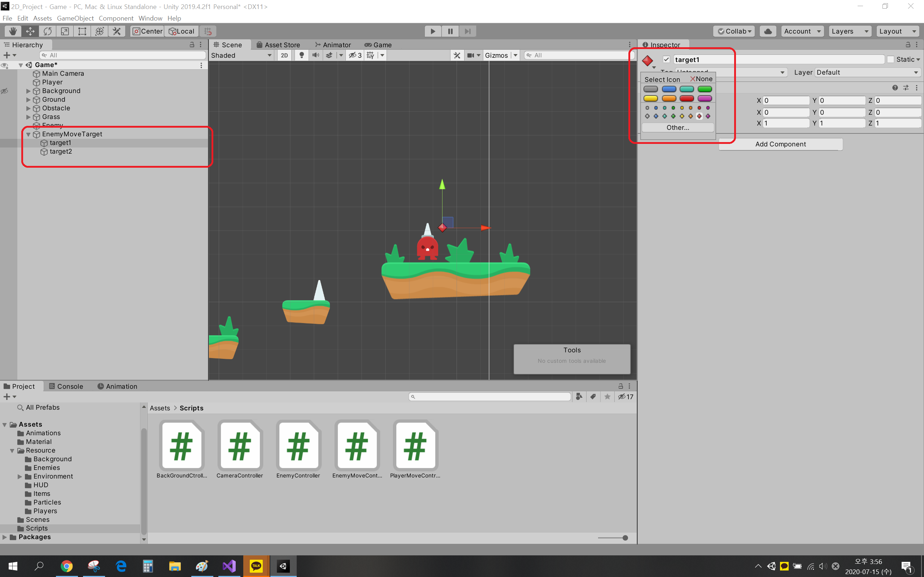Enable the Static checkbox
924x577 pixels.
(890, 60)
